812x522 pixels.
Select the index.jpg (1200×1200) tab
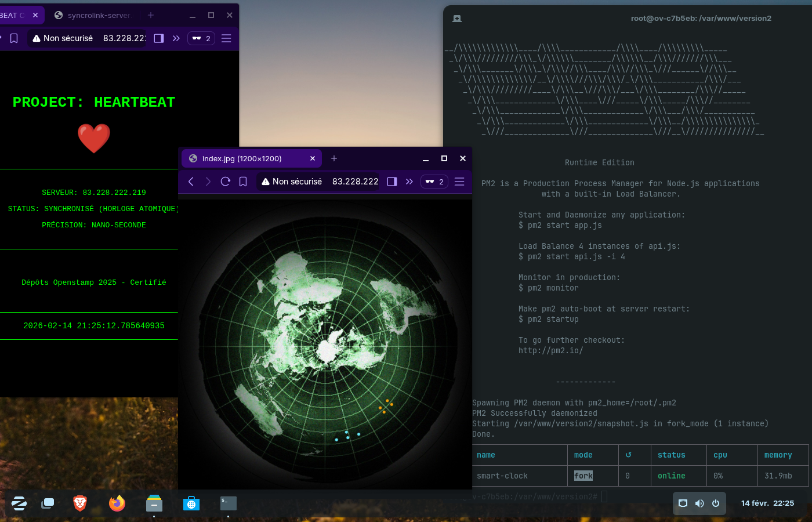point(244,158)
